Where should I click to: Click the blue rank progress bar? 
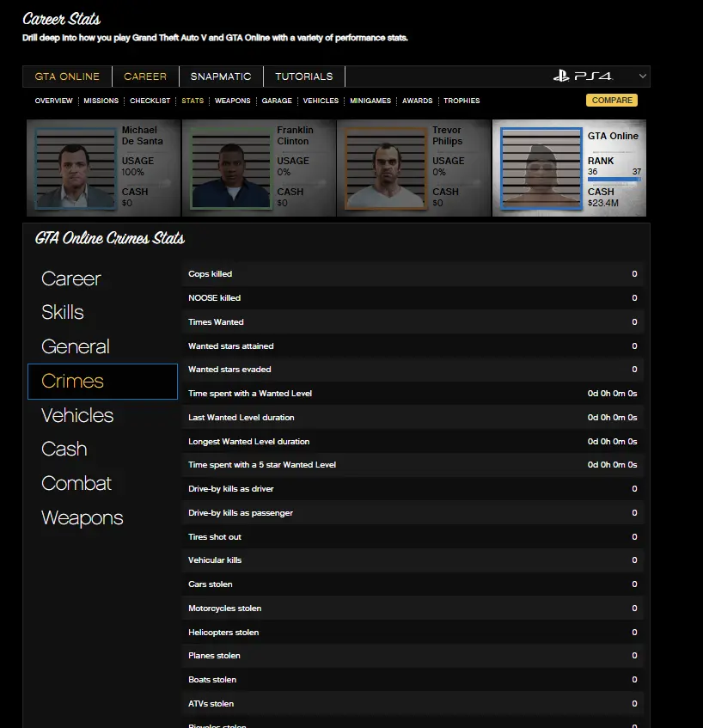pos(614,180)
